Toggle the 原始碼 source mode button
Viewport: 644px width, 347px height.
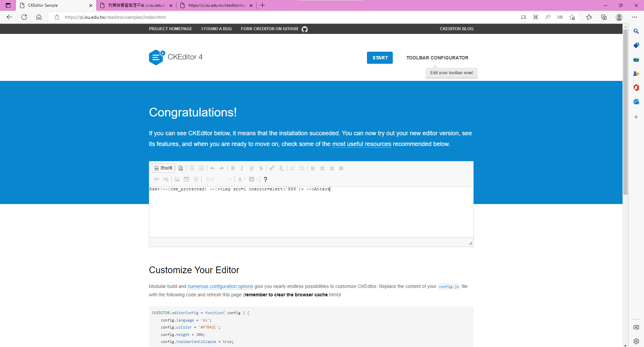coord(163,168)
